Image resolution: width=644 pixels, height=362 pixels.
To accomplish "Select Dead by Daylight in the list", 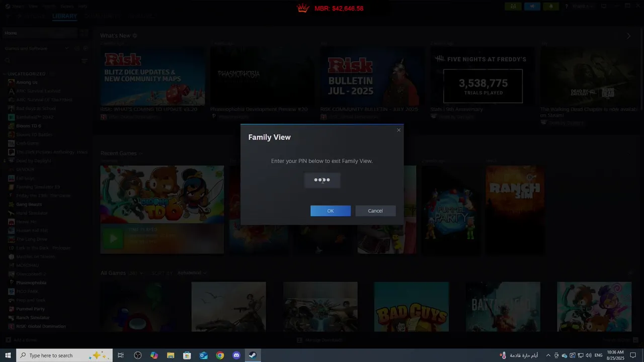I will pos(34,161).
